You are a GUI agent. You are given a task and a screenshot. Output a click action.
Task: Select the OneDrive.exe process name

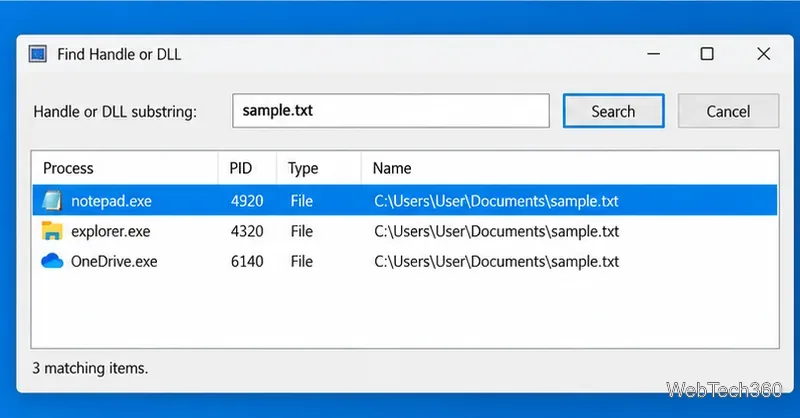click(114, 261)
